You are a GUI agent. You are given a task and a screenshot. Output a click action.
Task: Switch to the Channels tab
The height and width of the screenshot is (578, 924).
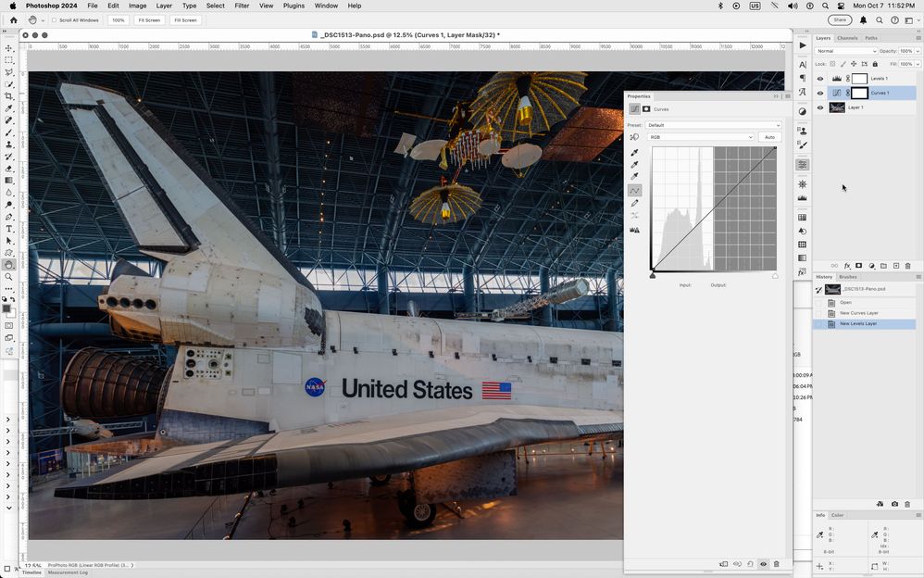coord(847,38)
